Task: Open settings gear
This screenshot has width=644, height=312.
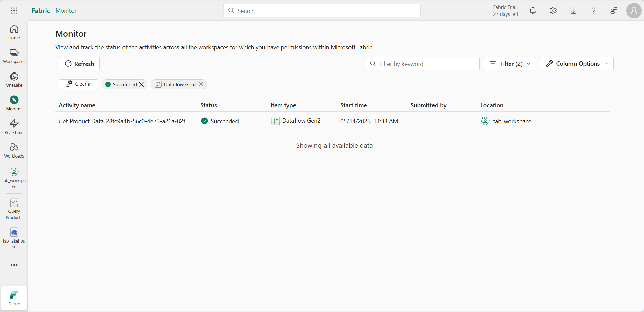Action: pos(553,11)
